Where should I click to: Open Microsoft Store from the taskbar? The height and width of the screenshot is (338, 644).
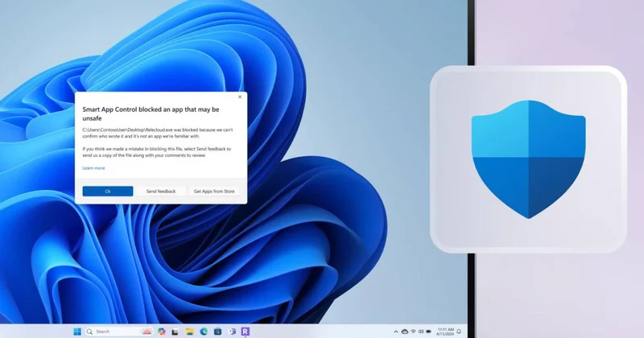click(217, 332)
